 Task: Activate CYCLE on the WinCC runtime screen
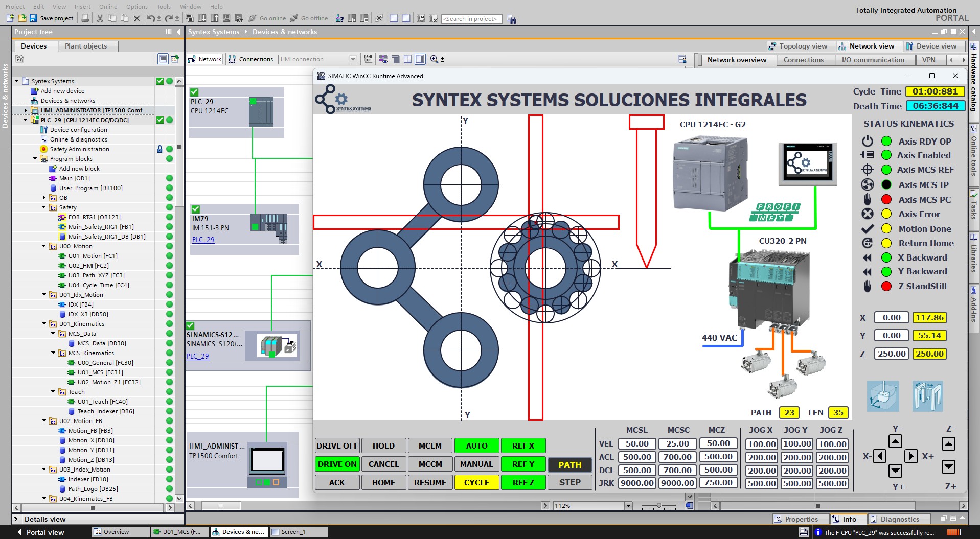click(x=476, y=482)
